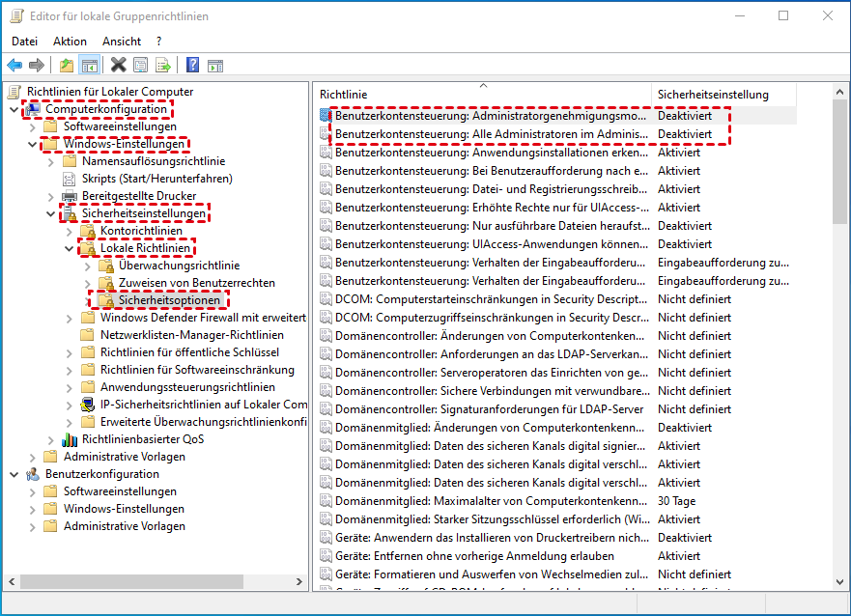851x616 pixels.
Task: Open Help with the question mark icon
Action: (192, 66)
